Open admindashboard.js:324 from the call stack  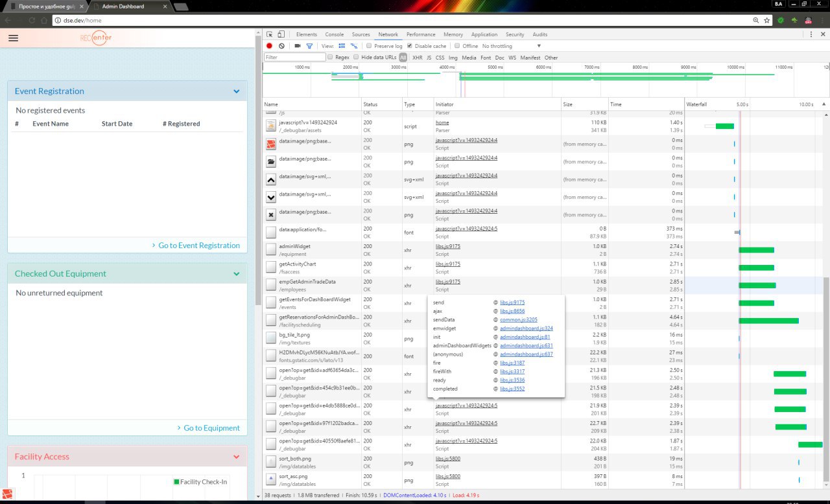tap(527, 328)
